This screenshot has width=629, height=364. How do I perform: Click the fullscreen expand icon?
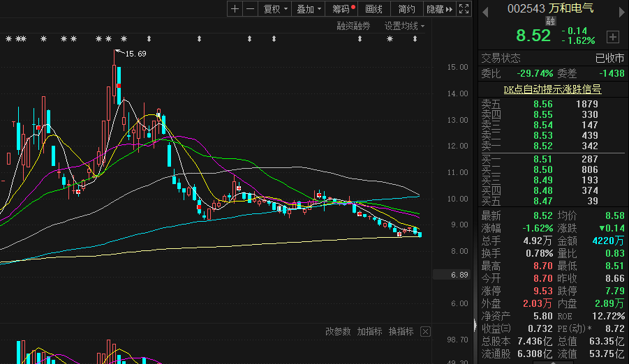[464, 9]
